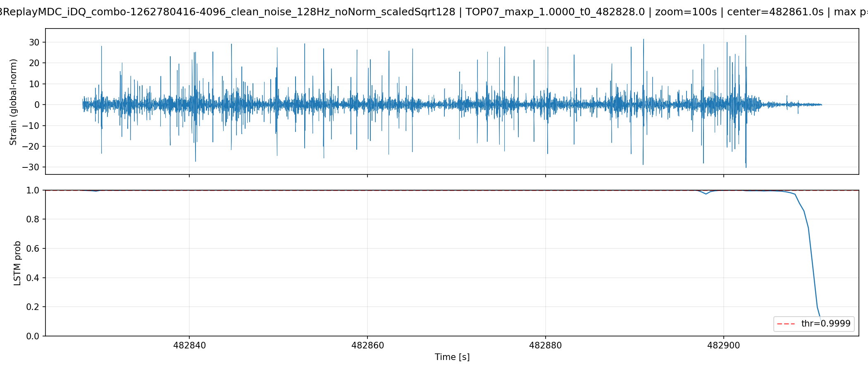Click the figure title text at the top
Viewport: 868px width, 372px height.
(434, 12)
